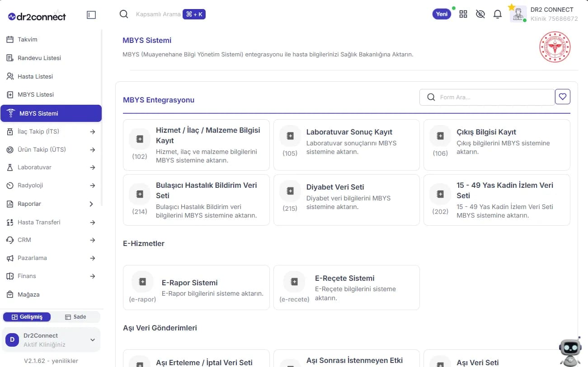Click the Kapsamlı Arama search input

pos(158,14)
